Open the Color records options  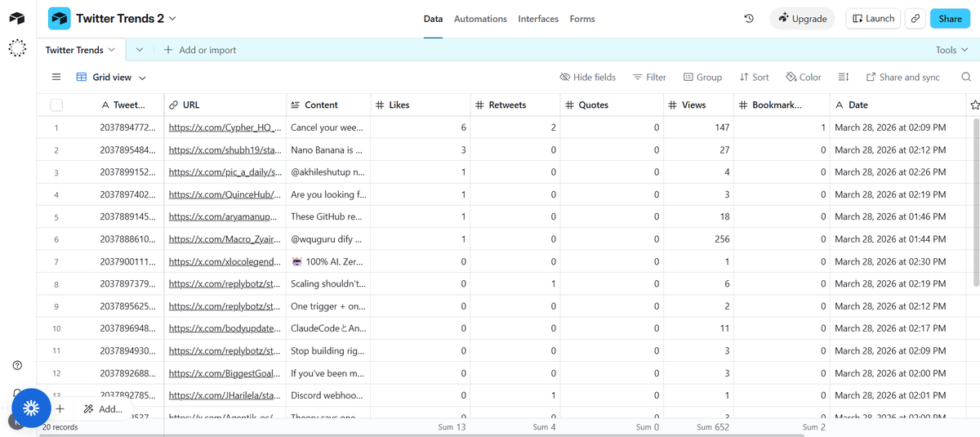tap(804, 77)
